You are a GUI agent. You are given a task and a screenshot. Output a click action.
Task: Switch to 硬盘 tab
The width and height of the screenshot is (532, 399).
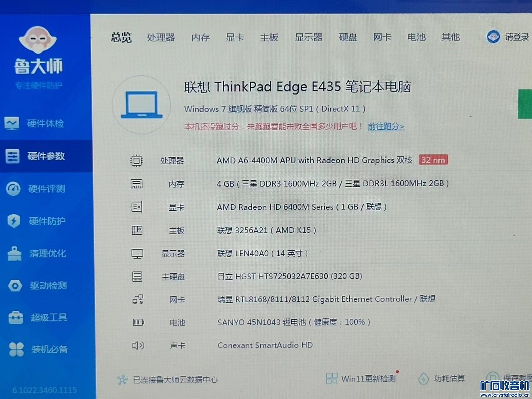tap(348, 37)
